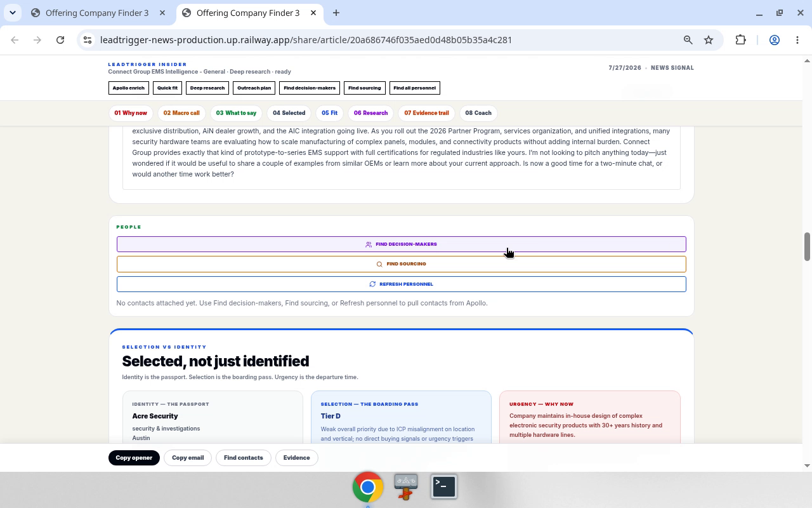The image size is (812, 508).
Task: Open the zoom magnifier in address bar
Action: [688, 40]
